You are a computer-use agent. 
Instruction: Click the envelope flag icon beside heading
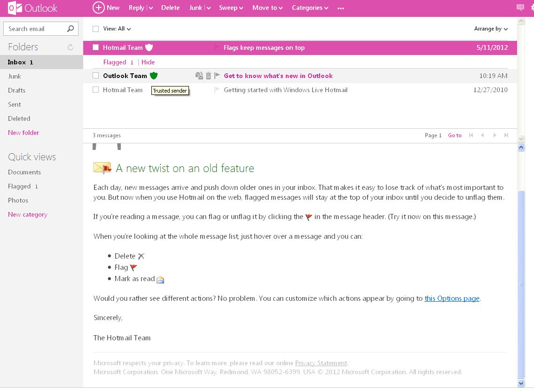click(102, 168)
